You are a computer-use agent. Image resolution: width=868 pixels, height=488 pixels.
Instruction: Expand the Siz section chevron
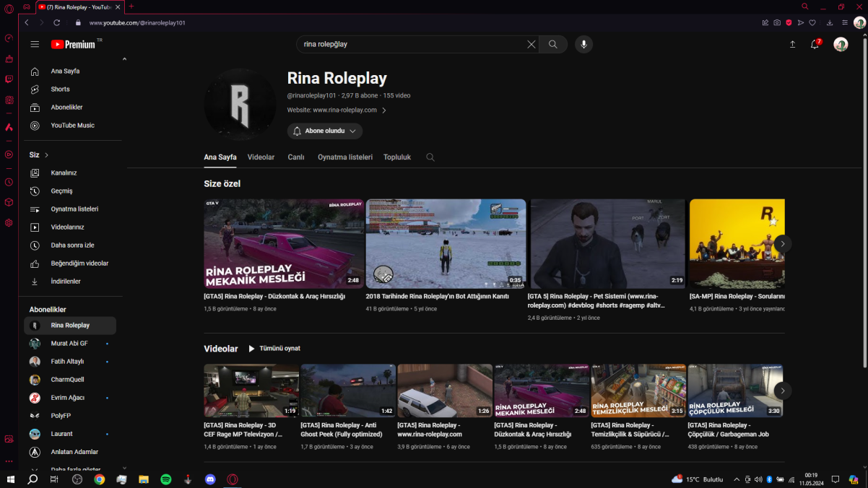[x=47, y=155]
